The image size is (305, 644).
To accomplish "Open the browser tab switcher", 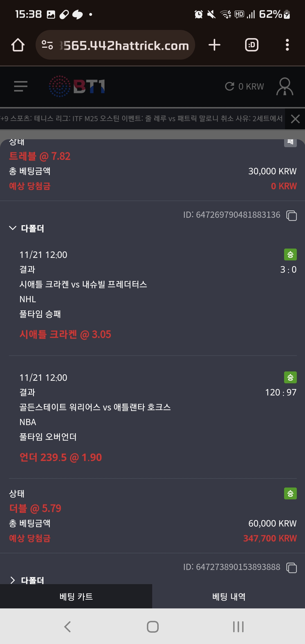I will 252,45.
